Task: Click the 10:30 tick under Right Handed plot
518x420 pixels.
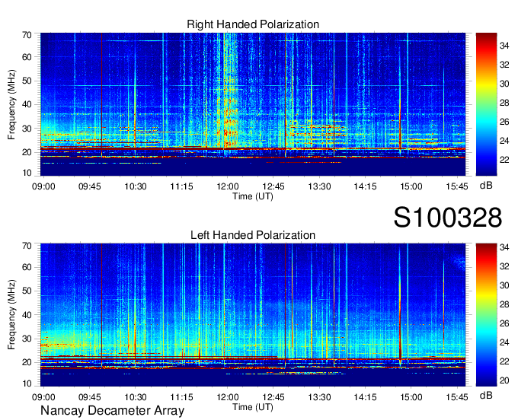Action: point(136,186)
